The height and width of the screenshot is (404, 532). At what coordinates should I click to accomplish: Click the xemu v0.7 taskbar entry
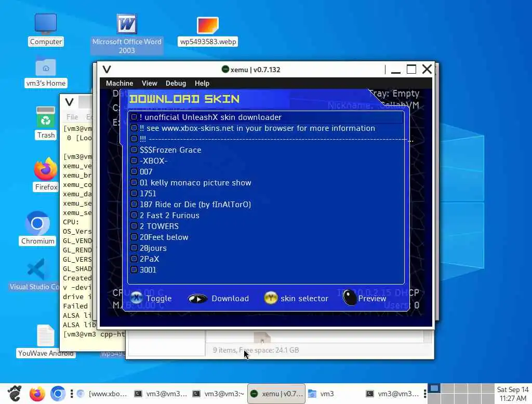(x=276, y=394)
